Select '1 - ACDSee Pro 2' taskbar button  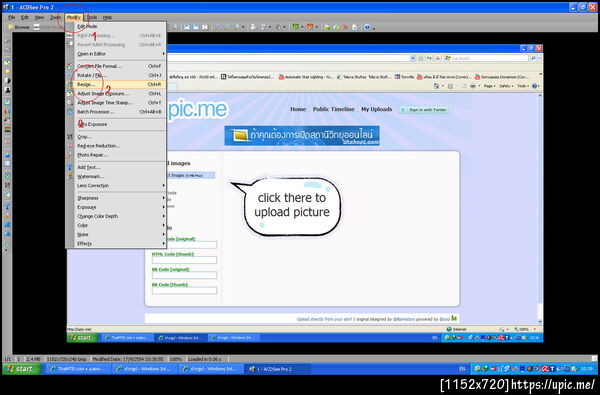click(x=277, y=369)
